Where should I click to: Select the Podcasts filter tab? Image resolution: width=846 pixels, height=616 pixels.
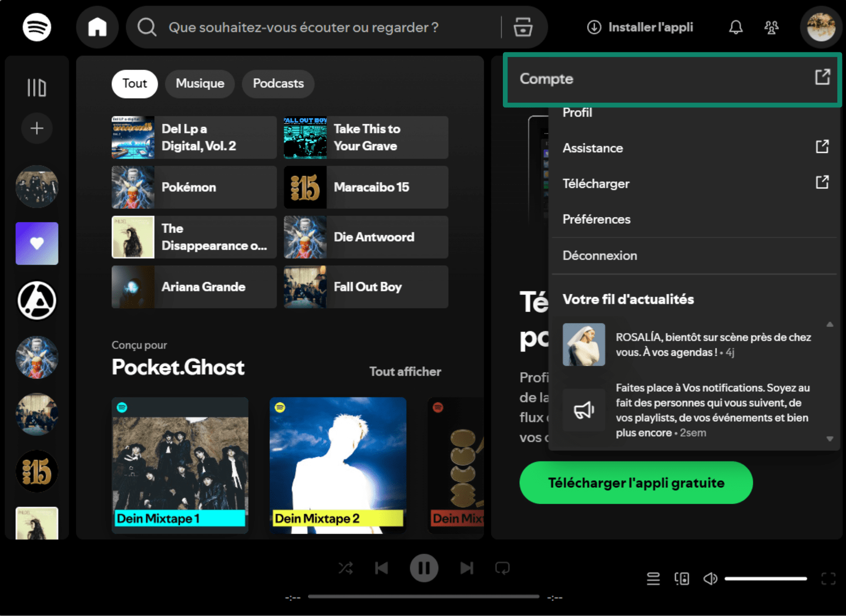278,84
